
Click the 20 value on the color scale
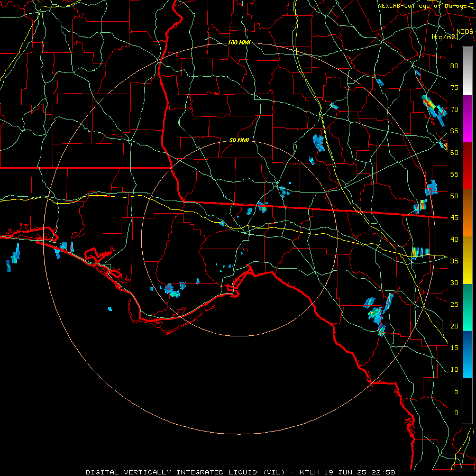tap(454, 326)
